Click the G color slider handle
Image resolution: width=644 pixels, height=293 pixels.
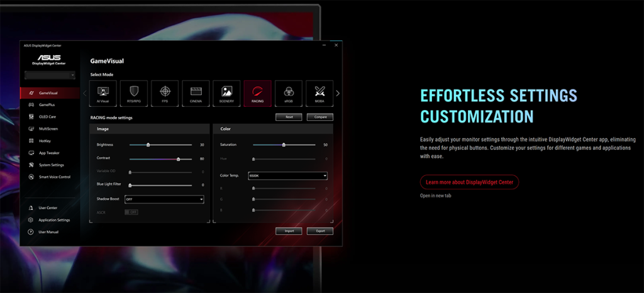coord(253,199)
